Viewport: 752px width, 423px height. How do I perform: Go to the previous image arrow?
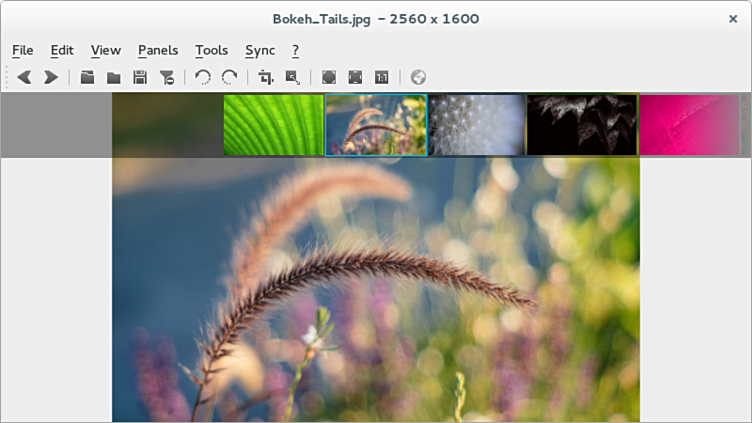pyautogui.click(x=24, y=77)
